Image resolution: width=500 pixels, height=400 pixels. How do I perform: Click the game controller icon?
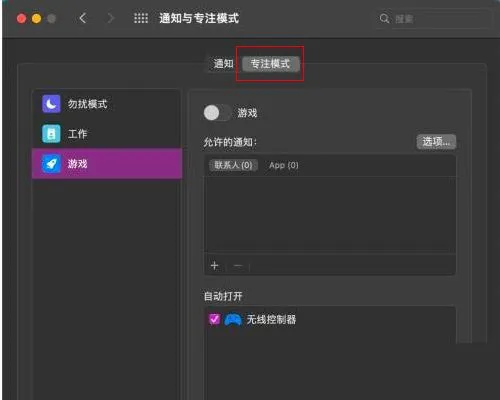233,320
